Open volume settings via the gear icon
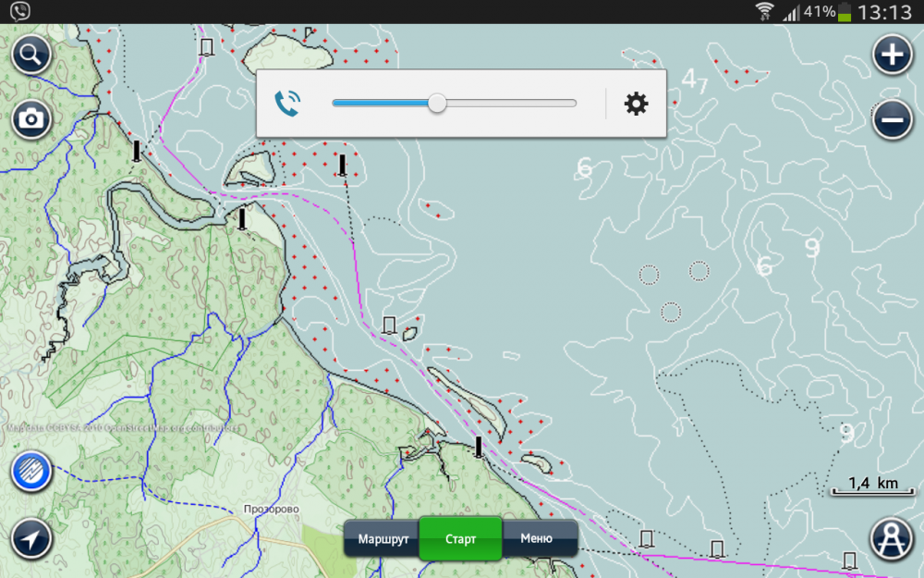 click(x=636, y=104)
